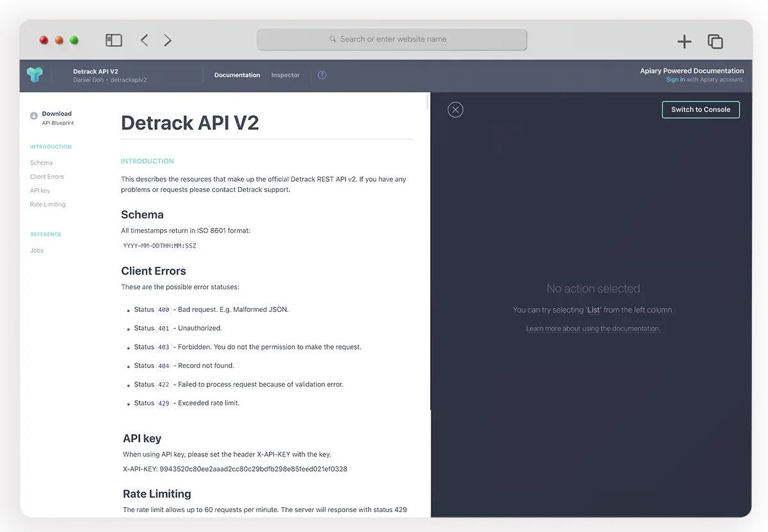Toggle the browser sidebar icon

point(113,40)
